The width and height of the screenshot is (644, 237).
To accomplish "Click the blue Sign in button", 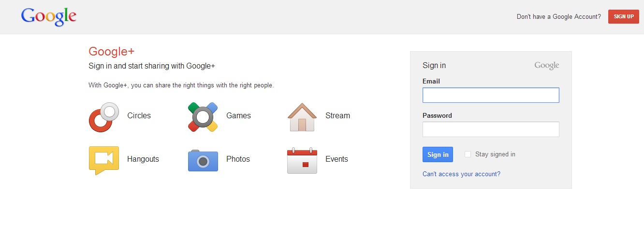I will point(438,154).
